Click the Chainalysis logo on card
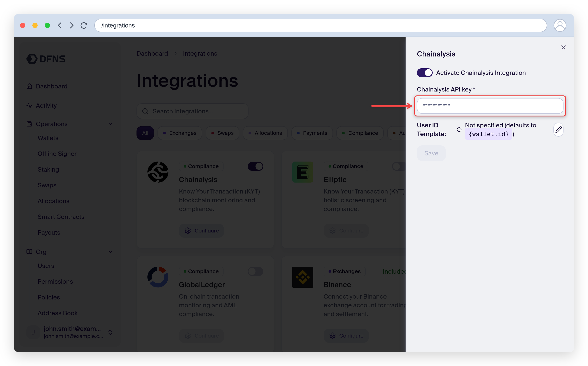 point(158,172)
